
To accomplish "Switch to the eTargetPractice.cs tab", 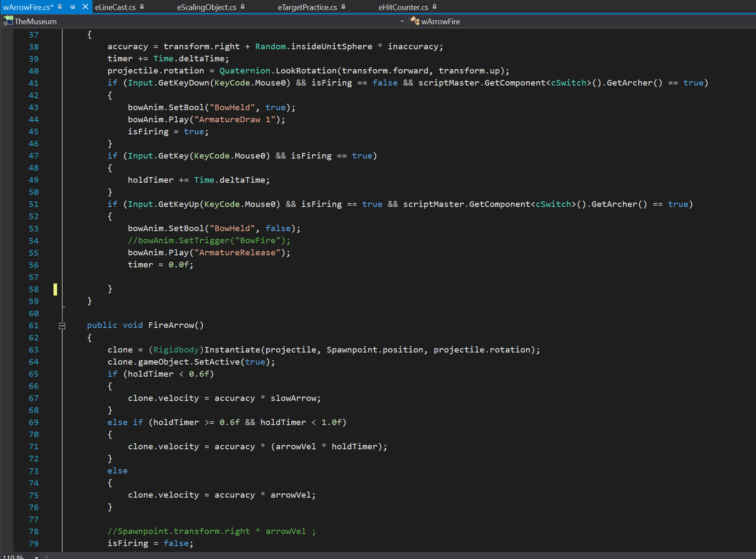I will (x=307, y=7).
